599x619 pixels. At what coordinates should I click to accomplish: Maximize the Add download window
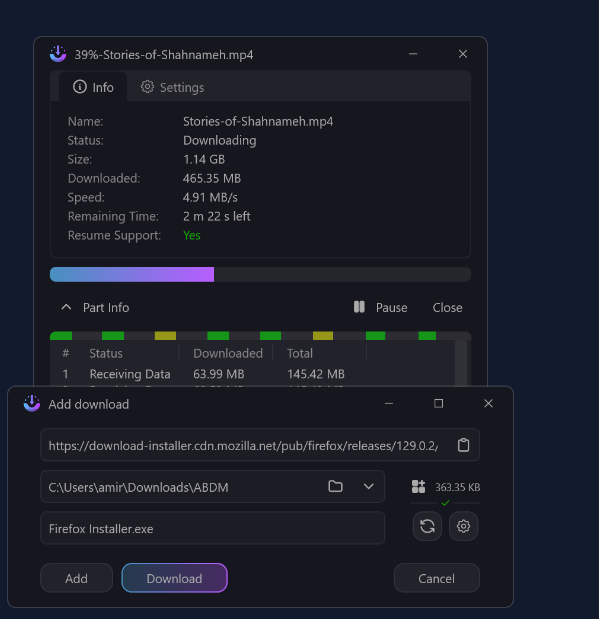click(x=438, y=403)
